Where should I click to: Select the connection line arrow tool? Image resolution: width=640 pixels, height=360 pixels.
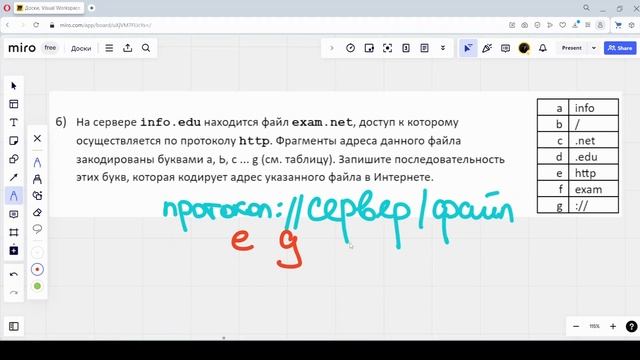point(14,177)
